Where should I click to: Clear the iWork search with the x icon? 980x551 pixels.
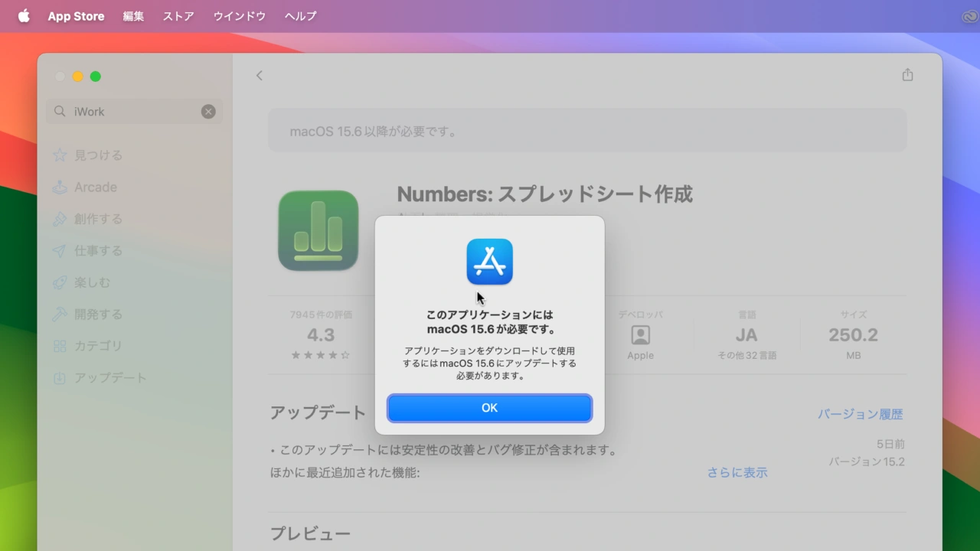pos(207,111)
